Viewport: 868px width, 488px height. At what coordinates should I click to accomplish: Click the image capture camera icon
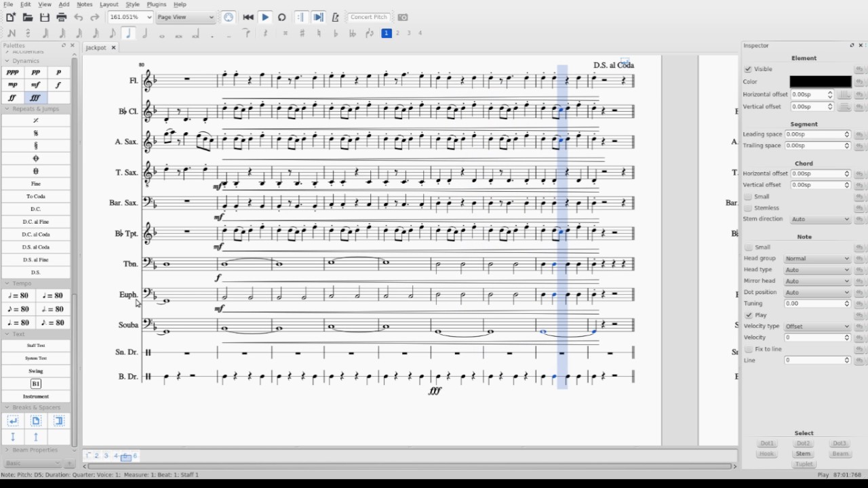tap(403, 17)
